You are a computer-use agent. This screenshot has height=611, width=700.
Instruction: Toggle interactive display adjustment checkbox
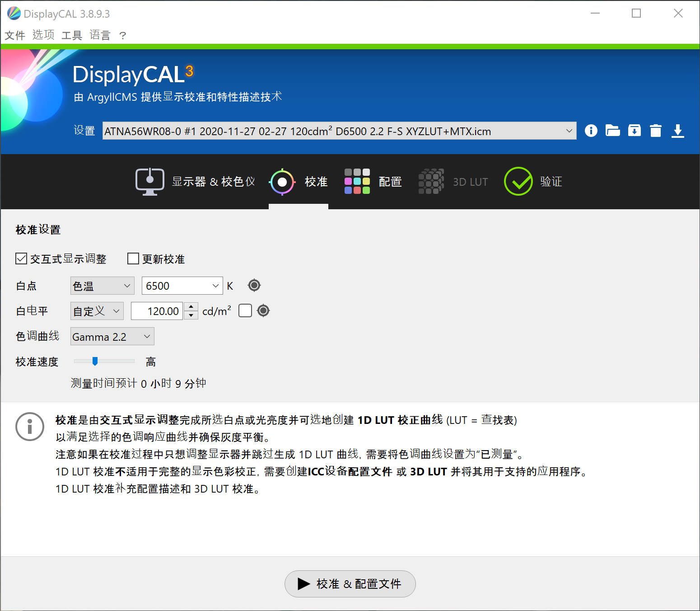(21, 258)
